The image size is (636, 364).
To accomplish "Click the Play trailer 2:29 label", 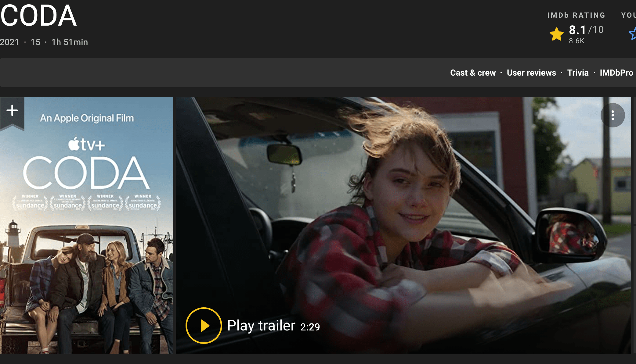I will click(273, 326).
